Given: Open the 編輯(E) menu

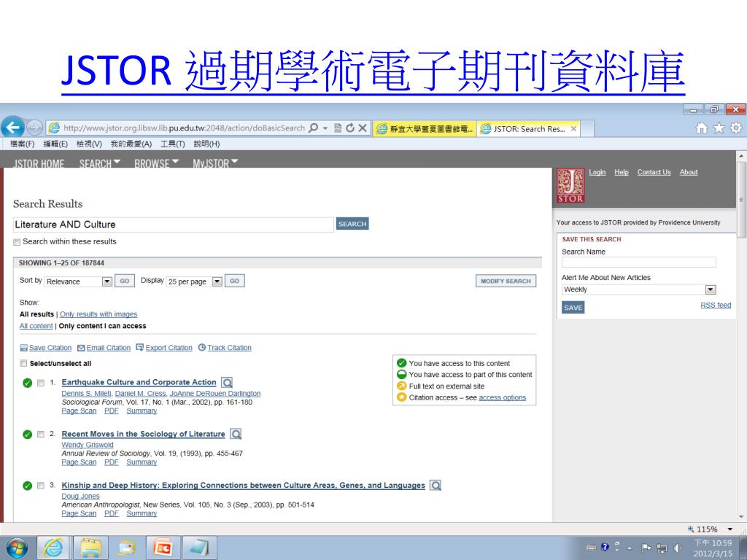Looking at the screenshot, I should (x=55, y=144).
